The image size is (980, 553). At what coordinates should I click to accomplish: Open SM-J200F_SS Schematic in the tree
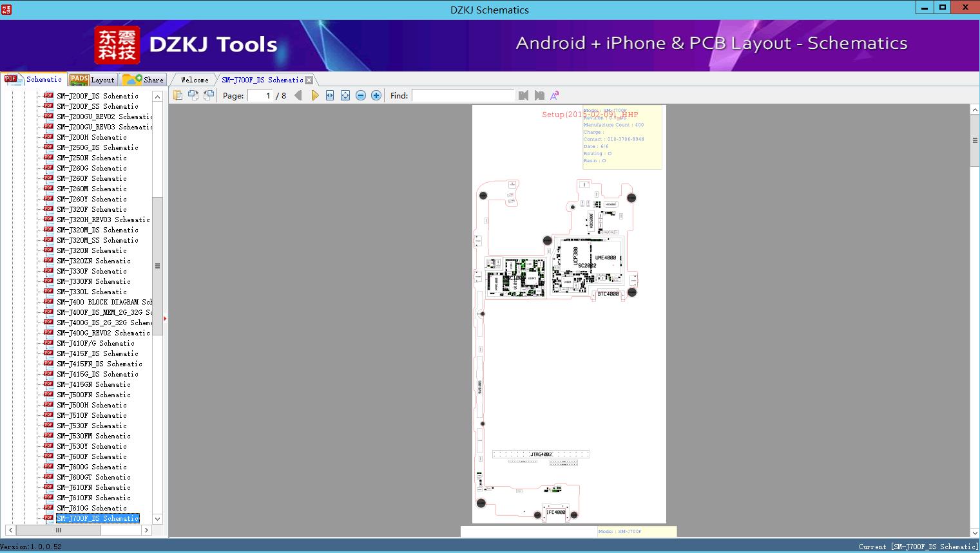click(x=97, y=106)
